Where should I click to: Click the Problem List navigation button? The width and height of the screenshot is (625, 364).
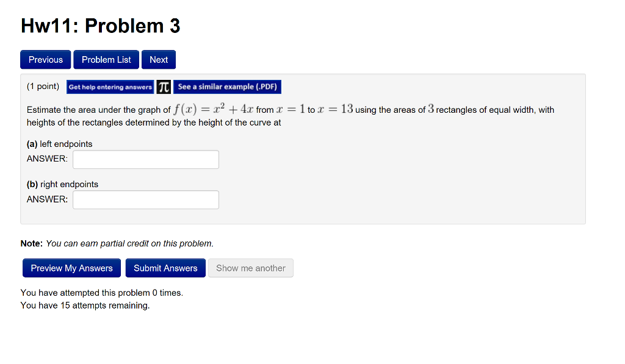click(106, 59)
